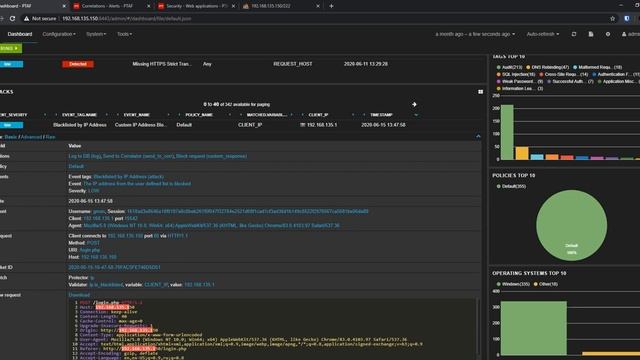
Task: Collapse event details with the up chevron
Action: pos(478,136)
